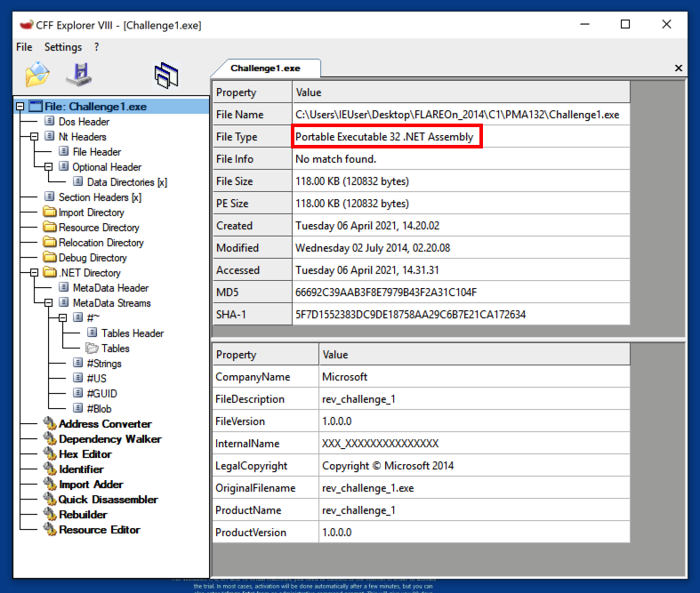Open the Import Directory folder
Screen dimensions: 700x593
point(92,212)
